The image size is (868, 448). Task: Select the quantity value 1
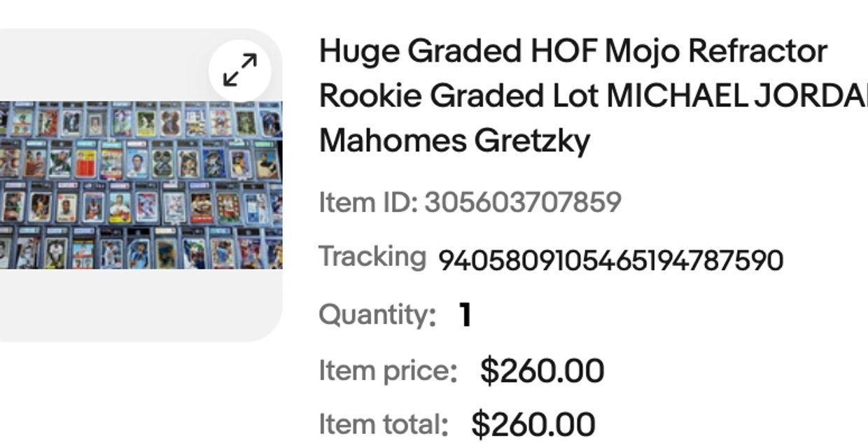tap(465, 315)
